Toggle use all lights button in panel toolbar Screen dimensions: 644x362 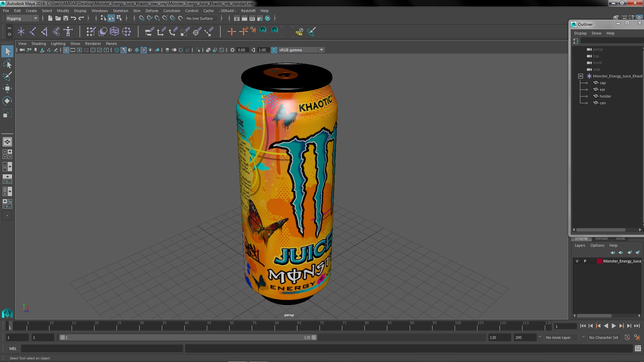tap(150, 50)
